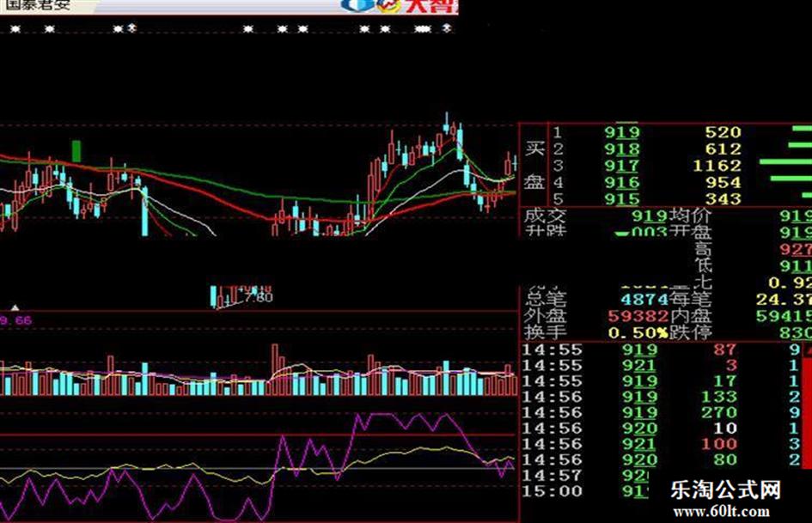Click the 每笔 label

click(690, 299)
